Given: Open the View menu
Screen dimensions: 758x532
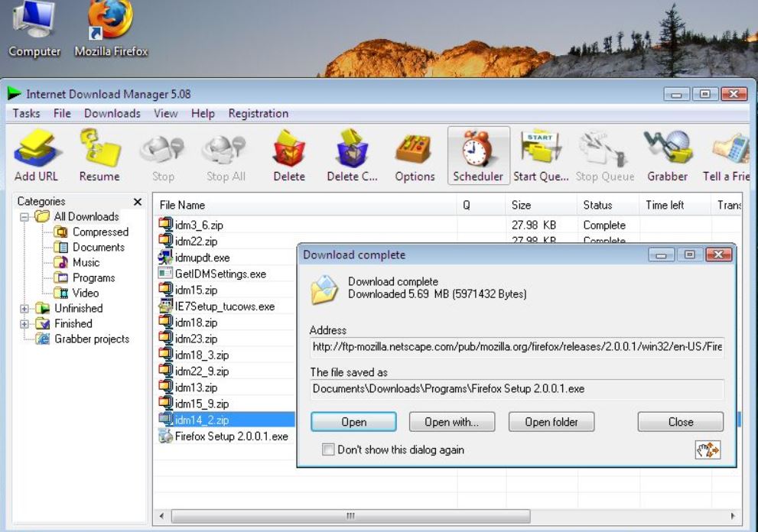Looking at the screenshot, I should [166, 114].
